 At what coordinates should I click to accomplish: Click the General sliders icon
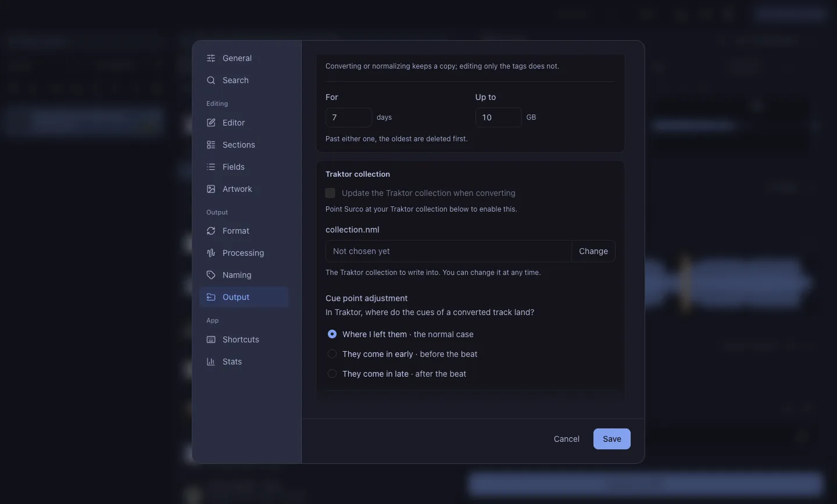click(x=211, y=58)
